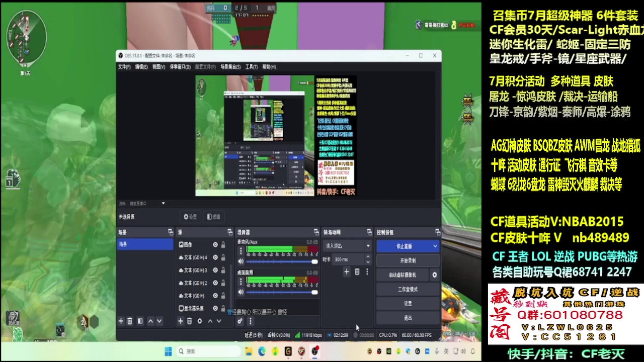644x362 pixels.
Task: Toggle visibility of the 图像 source
Action: tap(215, 244)
